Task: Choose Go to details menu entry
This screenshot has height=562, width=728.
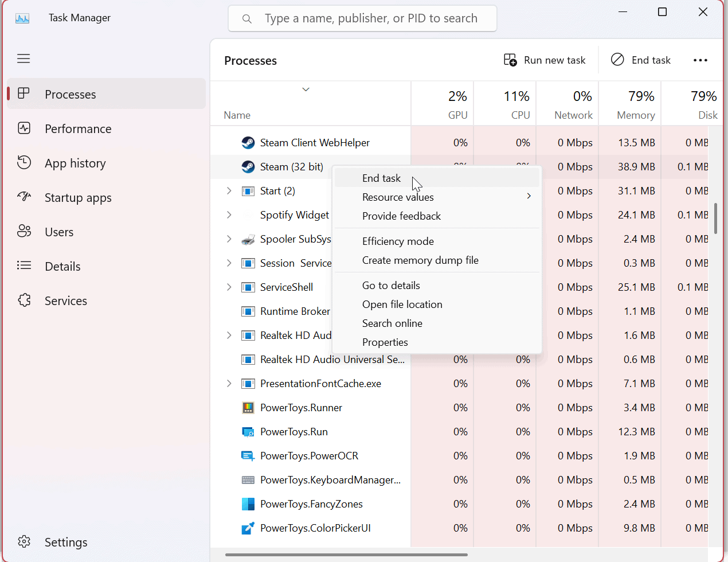Action: point(391,284)
